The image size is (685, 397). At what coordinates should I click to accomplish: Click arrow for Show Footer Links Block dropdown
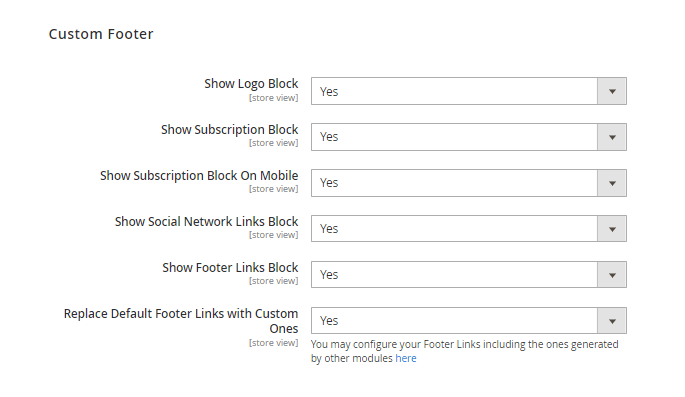click(x=612, y=275)
